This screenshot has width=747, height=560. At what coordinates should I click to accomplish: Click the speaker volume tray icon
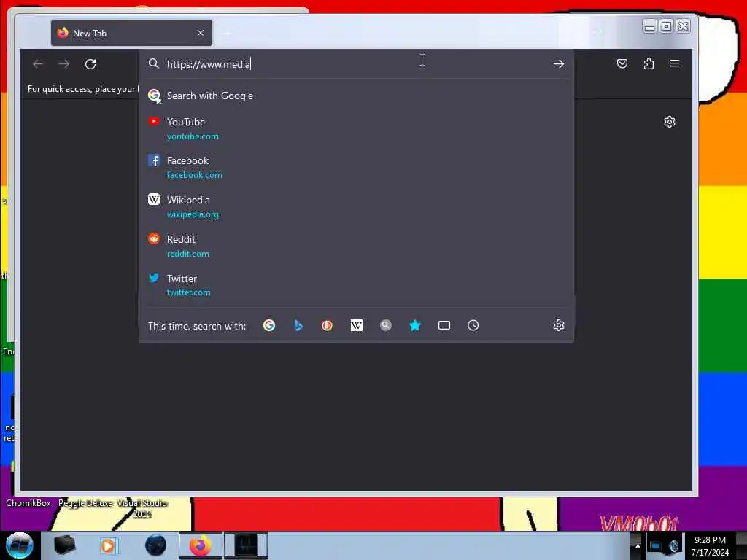pos(673,546)
